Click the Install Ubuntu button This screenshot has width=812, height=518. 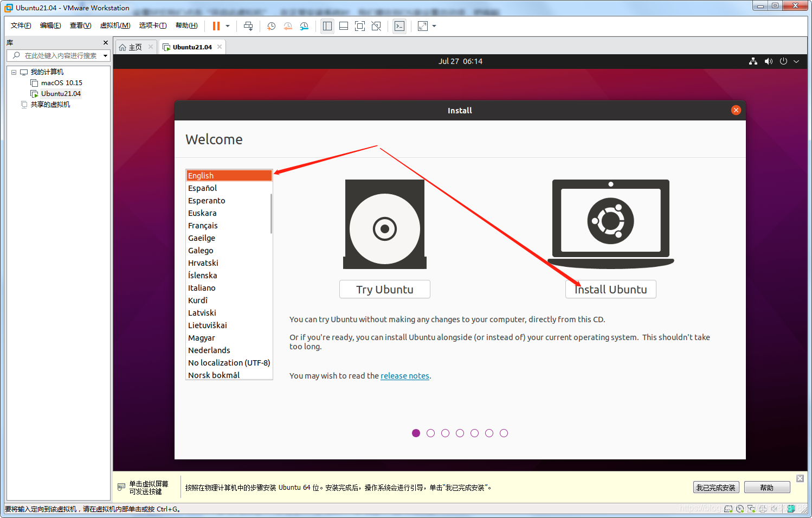611,289
